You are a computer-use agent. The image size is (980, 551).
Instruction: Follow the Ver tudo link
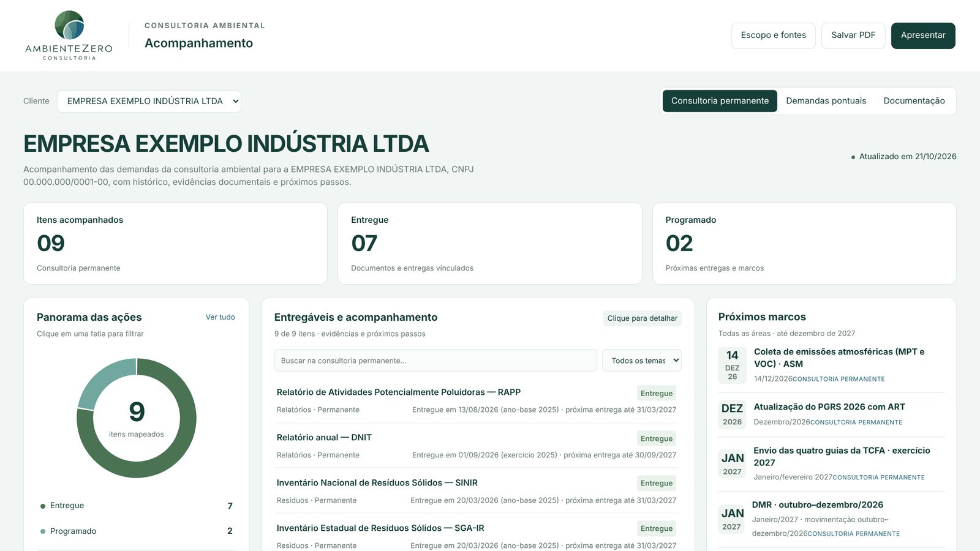point(220,317)
